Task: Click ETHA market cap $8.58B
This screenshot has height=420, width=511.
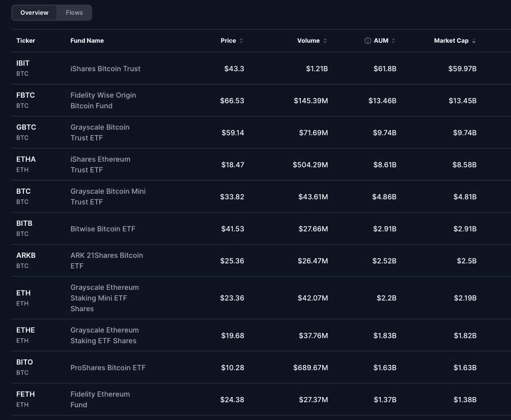Action: [464, 165]
